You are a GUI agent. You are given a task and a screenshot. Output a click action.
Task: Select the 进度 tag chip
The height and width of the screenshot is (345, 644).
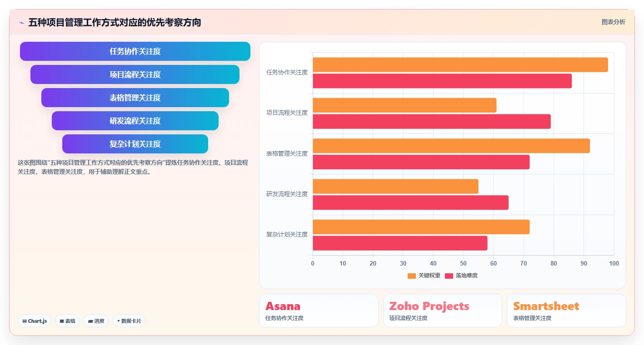point(96,321)
